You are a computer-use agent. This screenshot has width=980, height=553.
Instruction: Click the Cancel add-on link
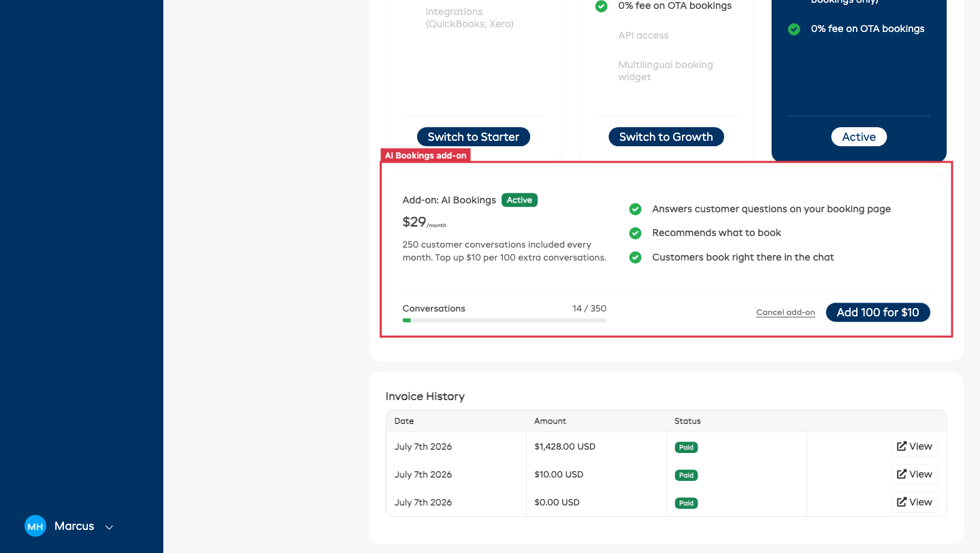point(785,312)
